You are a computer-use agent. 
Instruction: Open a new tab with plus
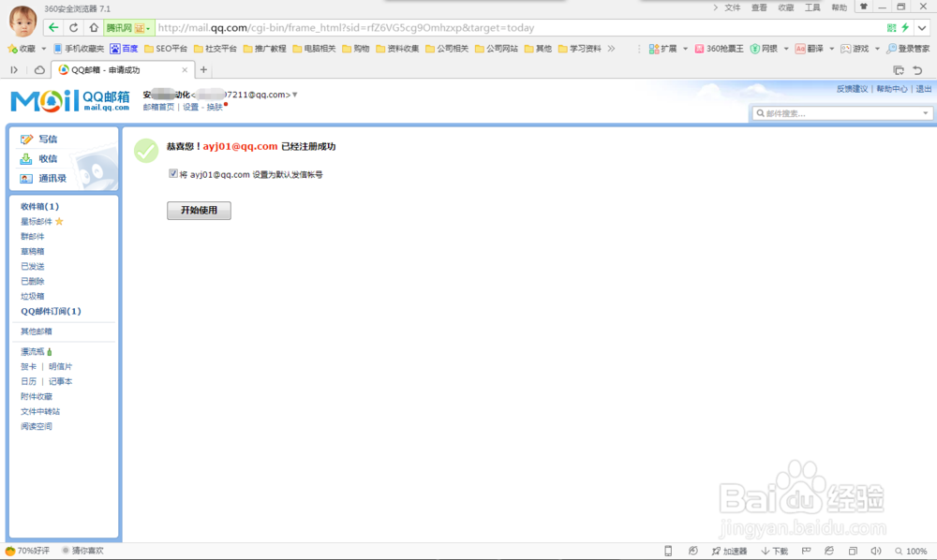203,70
